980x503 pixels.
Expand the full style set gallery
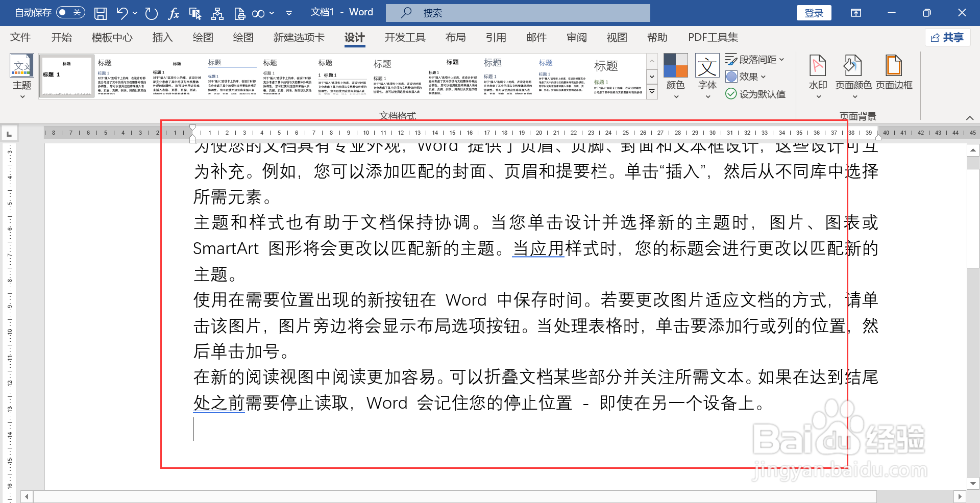tap(652, 91)
